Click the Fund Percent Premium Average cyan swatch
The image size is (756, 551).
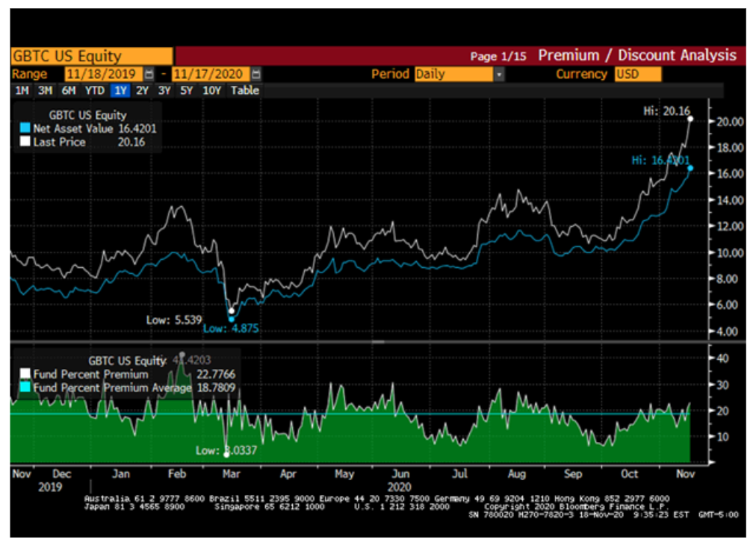pyautogui.click(x=25, y=387)
